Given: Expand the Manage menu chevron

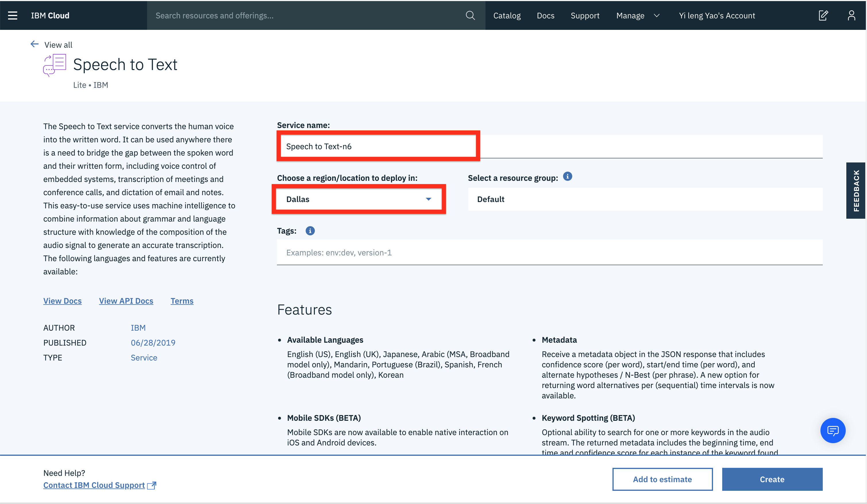Looking at the screenshot, I should (656, 15).
